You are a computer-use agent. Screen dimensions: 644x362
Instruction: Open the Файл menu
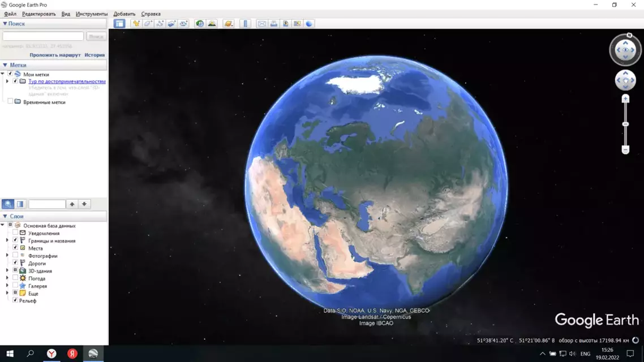(10, 14)
